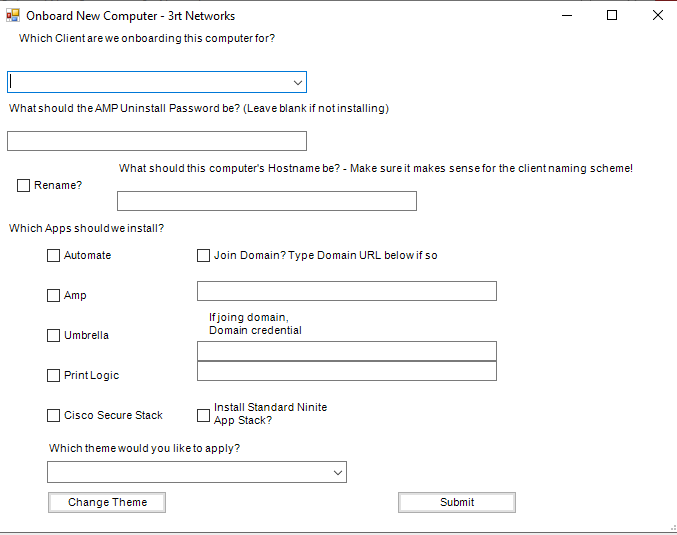Screen dimensions: 677x535
Task: Click the computer Hostname text field
Action: click(x=266, y=201)
